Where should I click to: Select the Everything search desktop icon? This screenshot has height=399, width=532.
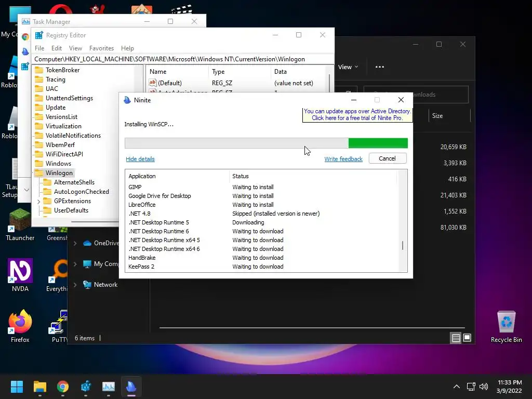tap(57, 275)
